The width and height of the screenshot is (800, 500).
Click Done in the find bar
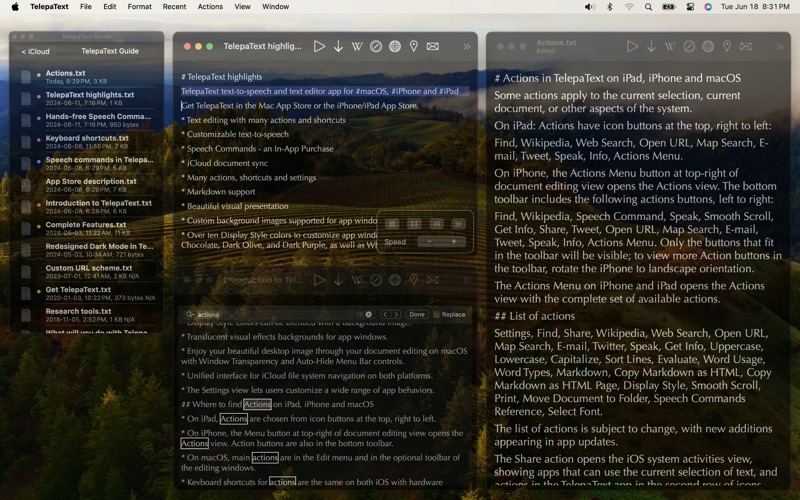(x=417, y=314)
